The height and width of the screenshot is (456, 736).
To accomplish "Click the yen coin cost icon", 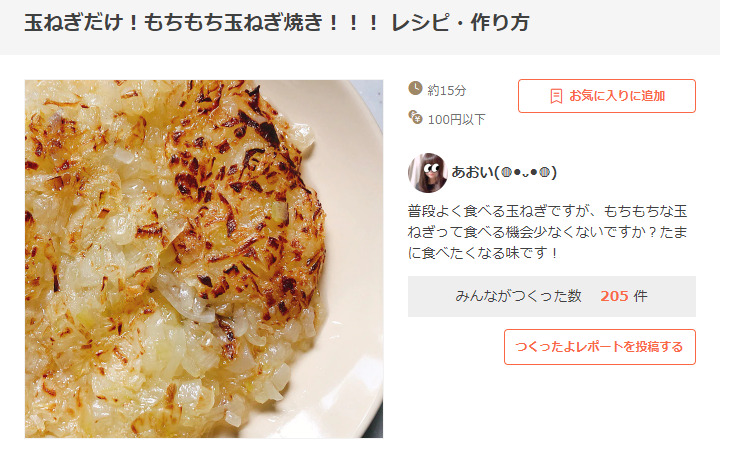I will click(415, 117).
